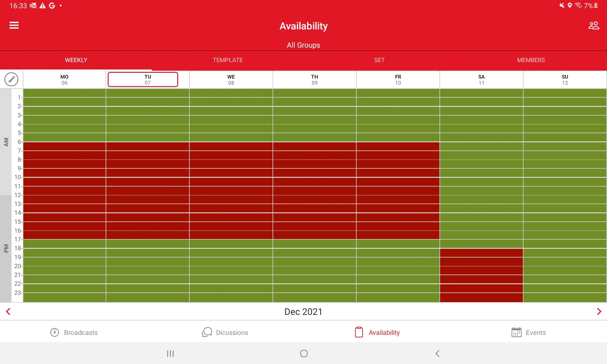Select Wednesday 08 column header

231,80
